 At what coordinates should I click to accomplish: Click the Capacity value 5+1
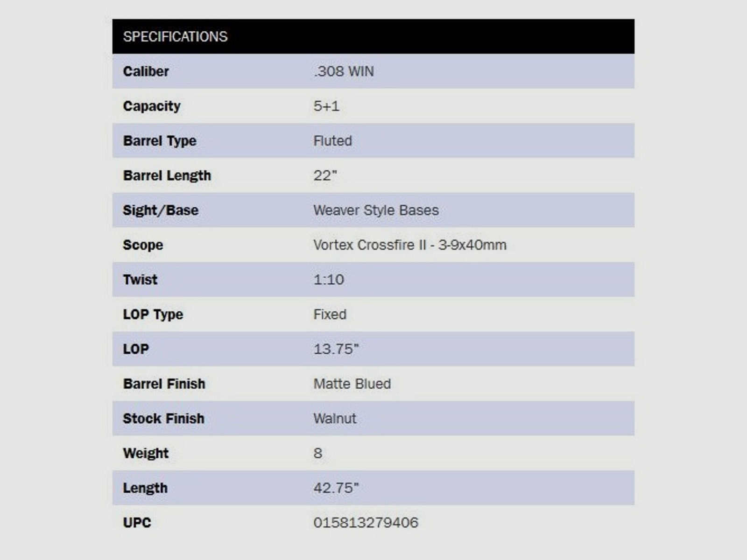pyautogui.click(x=326, y=106)
